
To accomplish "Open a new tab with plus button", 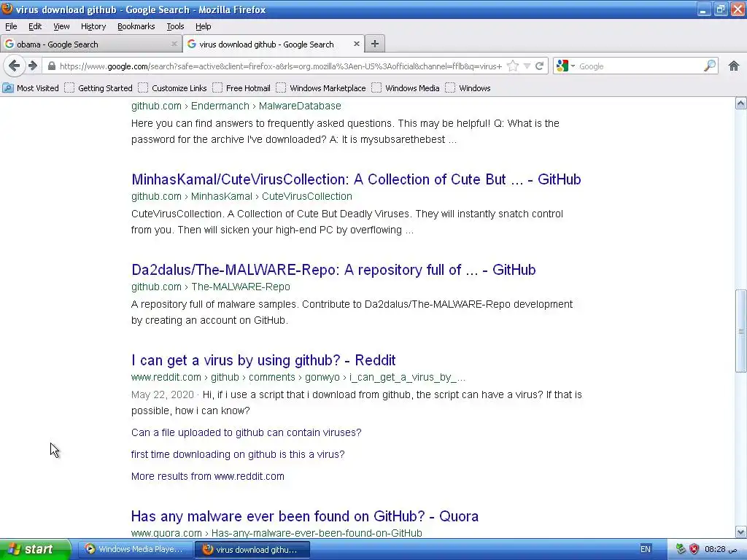I will tap(375, 44).
